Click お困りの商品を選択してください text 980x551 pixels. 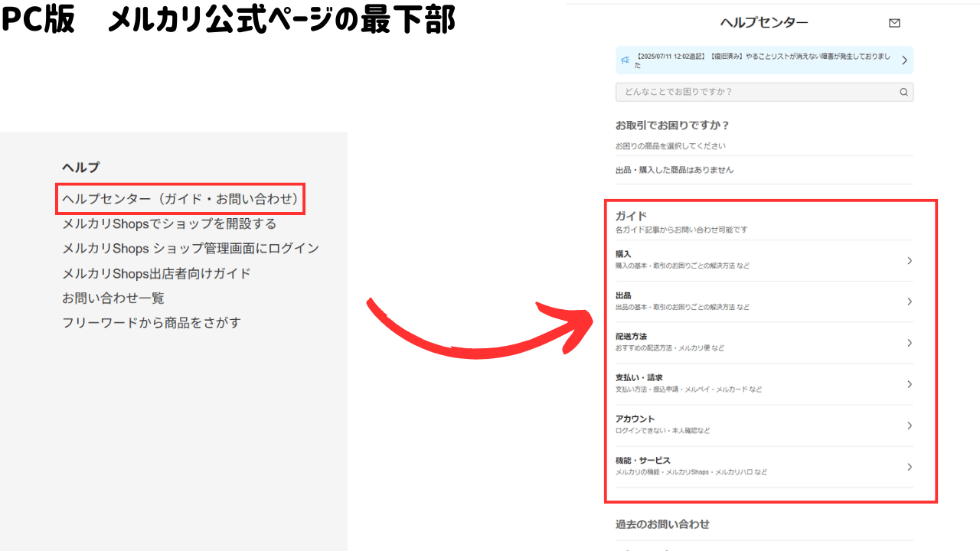671,145
